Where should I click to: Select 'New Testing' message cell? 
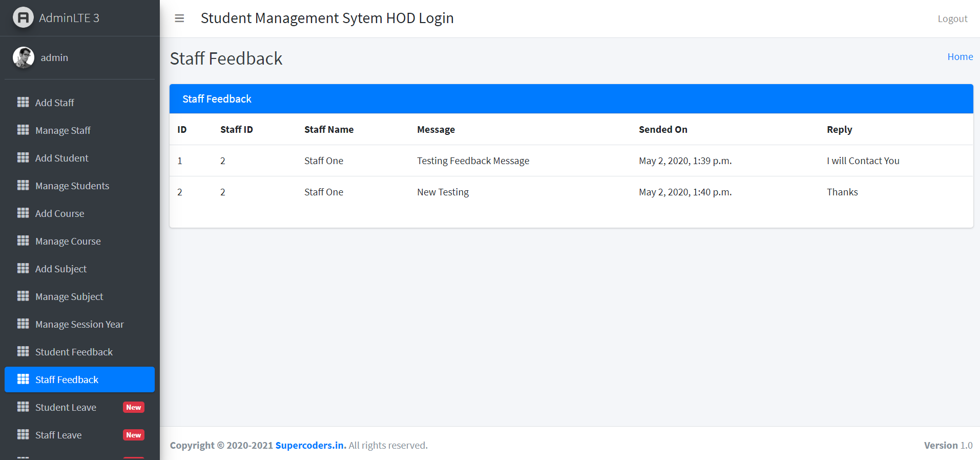[443, 192]
